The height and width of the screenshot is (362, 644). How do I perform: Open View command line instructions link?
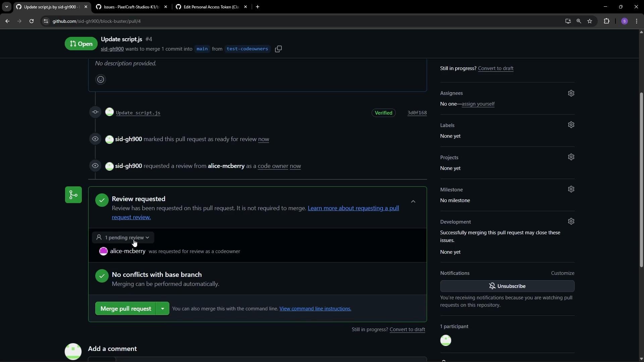(x=315, y=308)
